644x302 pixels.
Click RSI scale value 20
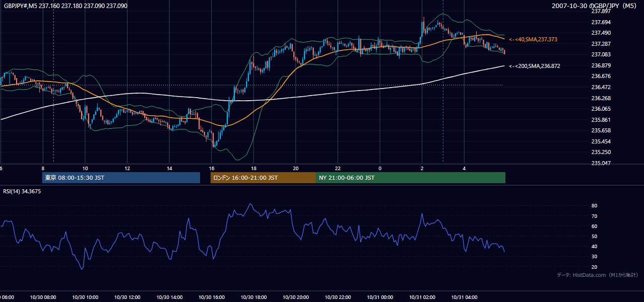(x=594, y=267)
